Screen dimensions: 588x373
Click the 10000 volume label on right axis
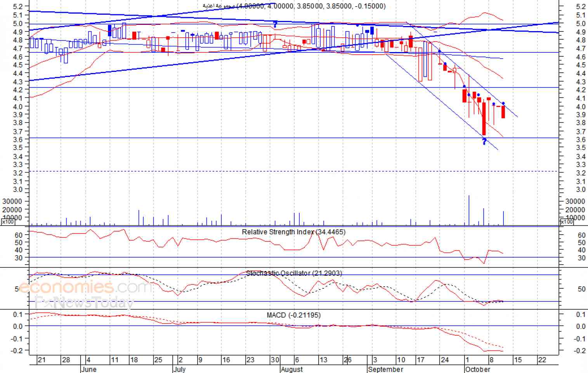click(575, 218)
